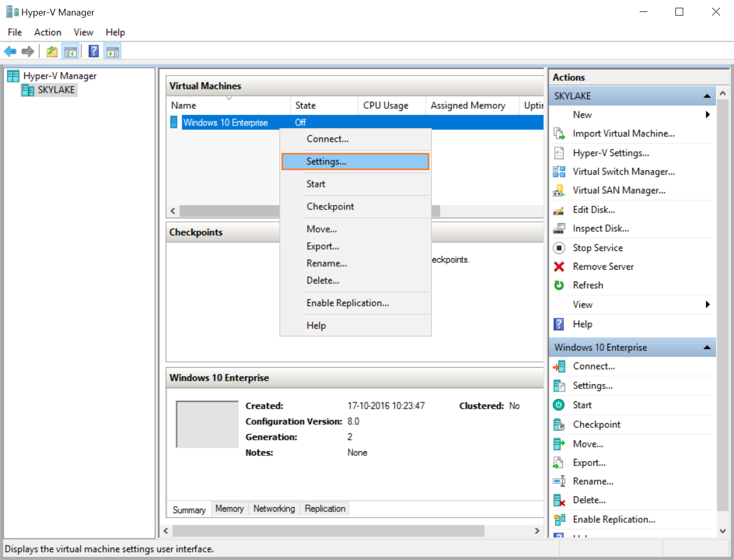Click the Forward arrow toolbar icon
Screen dimensions: 734x560
[x=28, y=51]
